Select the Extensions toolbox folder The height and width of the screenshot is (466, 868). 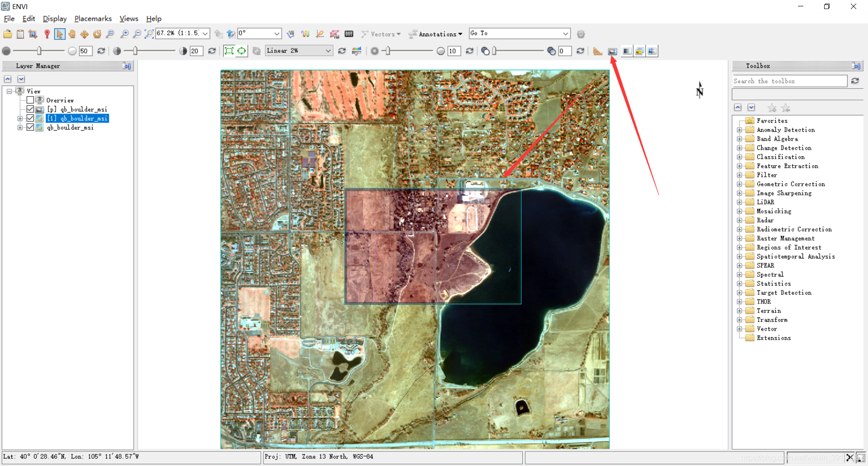[x=774, y=338]
